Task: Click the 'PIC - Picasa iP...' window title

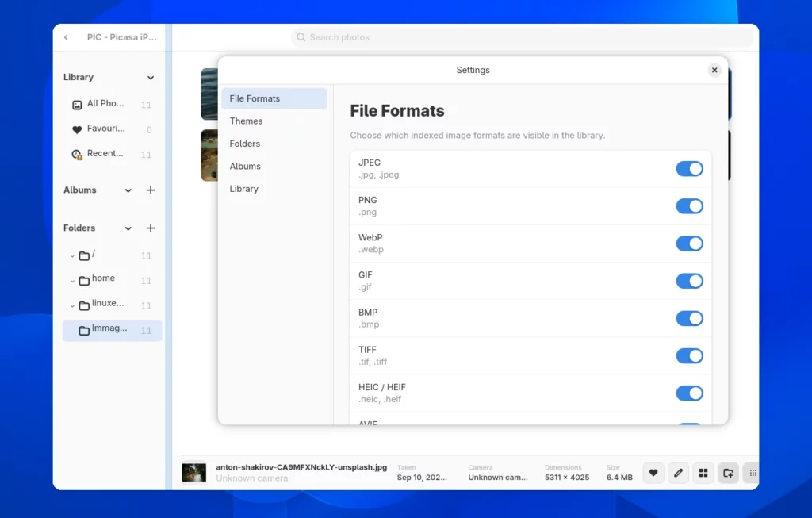Action: click(121, 37)
